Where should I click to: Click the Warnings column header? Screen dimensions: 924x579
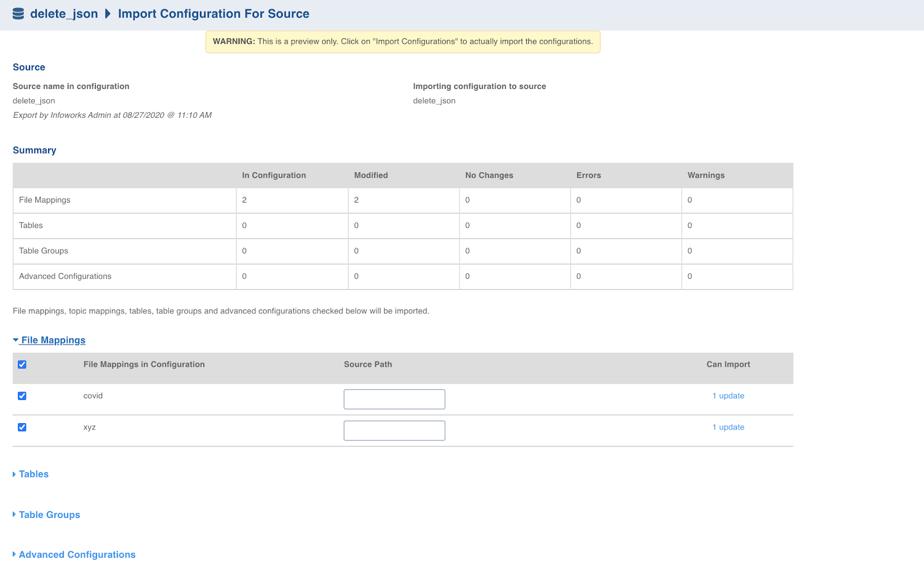706,175
